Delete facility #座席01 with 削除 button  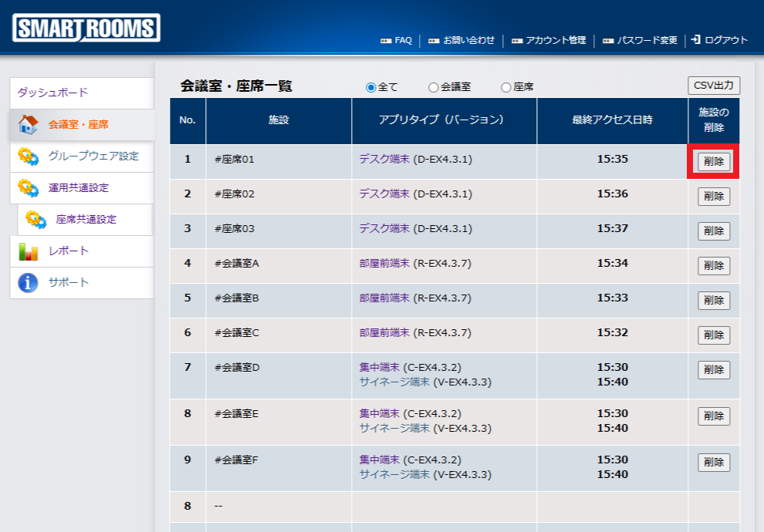coord(713,162)
